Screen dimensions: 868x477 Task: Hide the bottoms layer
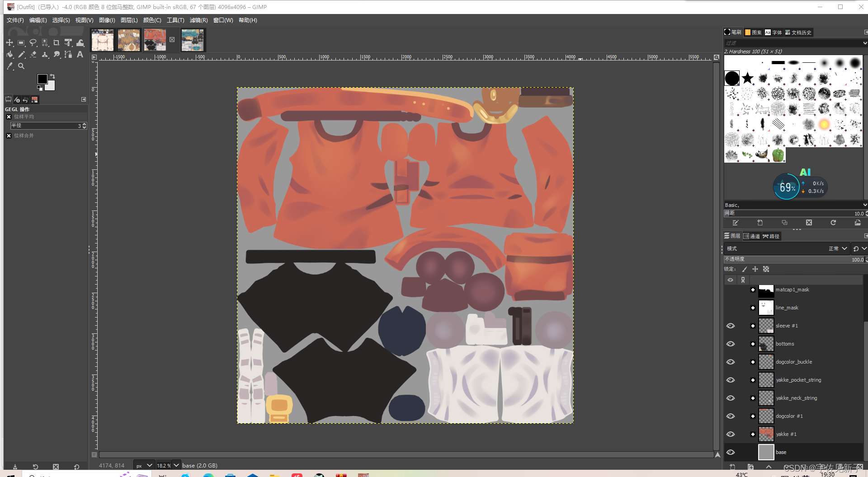click(731, 344)
